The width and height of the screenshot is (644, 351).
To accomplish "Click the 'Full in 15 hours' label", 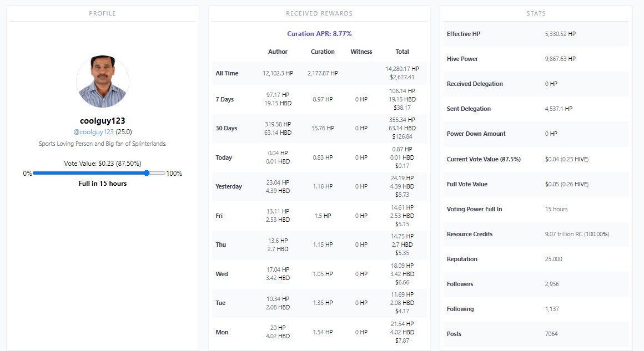I will pyautogui.click(x=103, y=184).
